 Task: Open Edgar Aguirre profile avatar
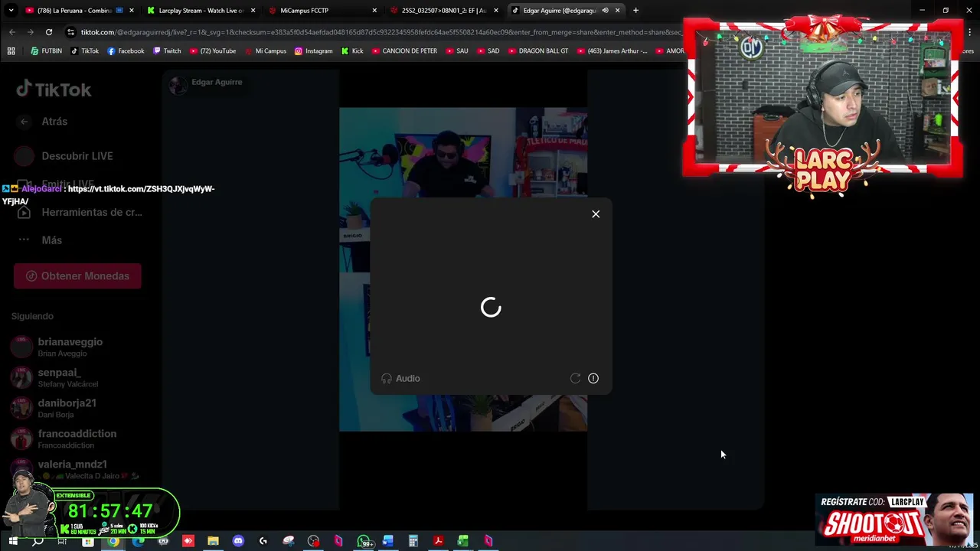178,85
